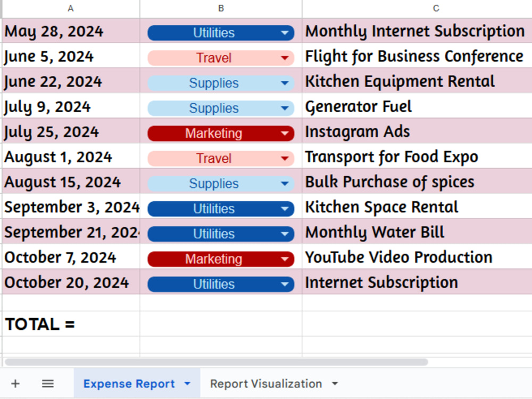Select the June 5, 2024 cell
The image size is (532, 399).
pos(71,56)
